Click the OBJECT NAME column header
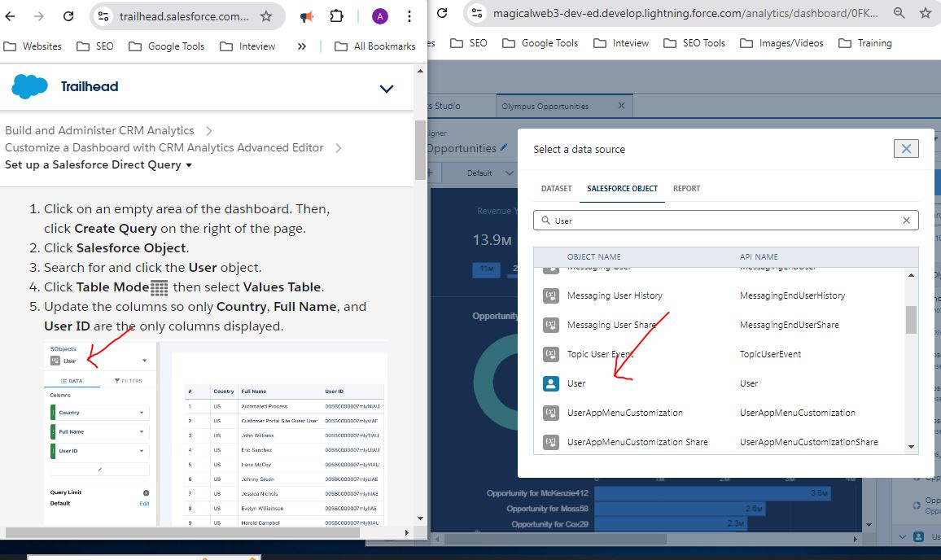This screenshot has height=560, width=941. coord(593,256)
